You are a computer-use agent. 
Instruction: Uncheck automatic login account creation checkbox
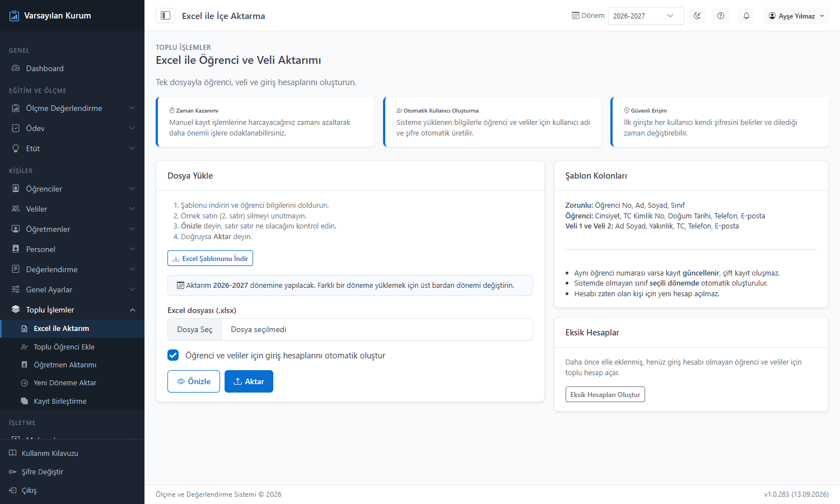[x=173, y=356]
